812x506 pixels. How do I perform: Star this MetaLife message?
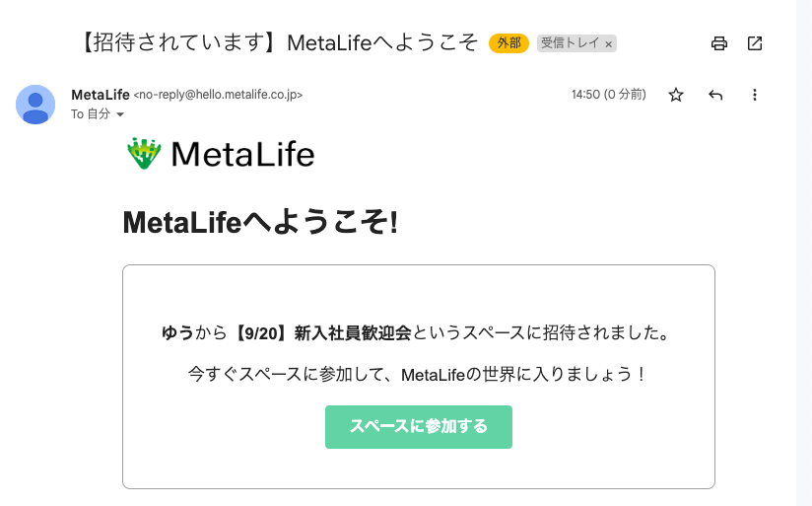coord(676,95)
